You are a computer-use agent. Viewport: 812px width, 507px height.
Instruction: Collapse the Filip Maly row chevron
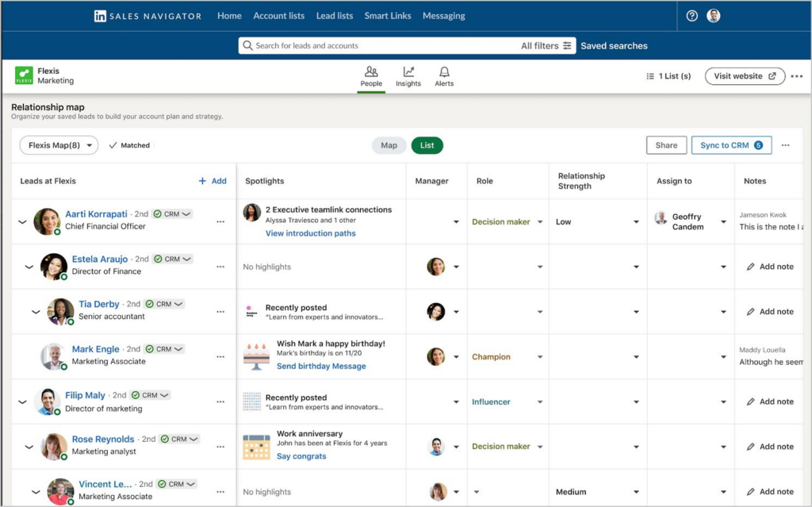[x=21, y=402]
